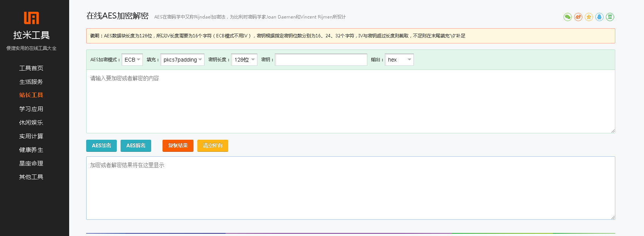The width and height of the screenshot is (644, 236).
Task: Select the hex output format dropdown
Action: (x=399, y=60)
